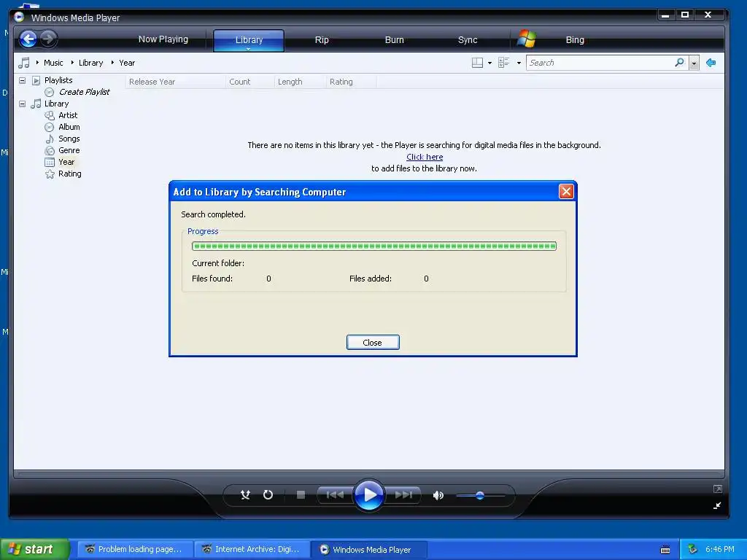
Task: Collapse the Library tree node
Action: pos(22,104)
